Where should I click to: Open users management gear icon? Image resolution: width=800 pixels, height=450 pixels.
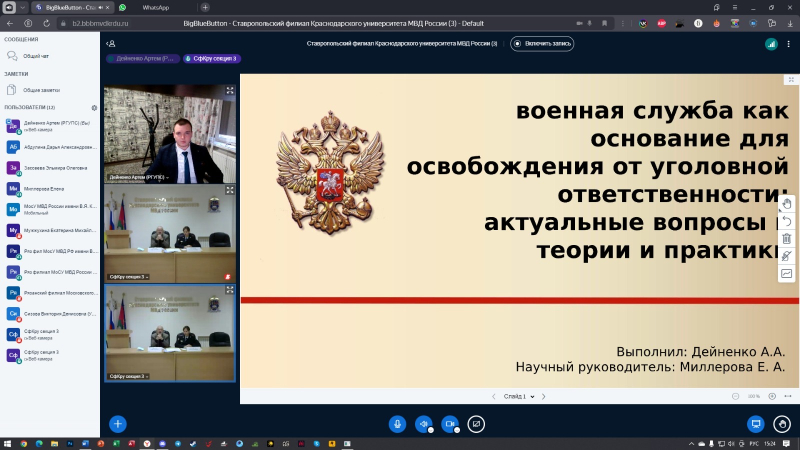coord(94,108)
